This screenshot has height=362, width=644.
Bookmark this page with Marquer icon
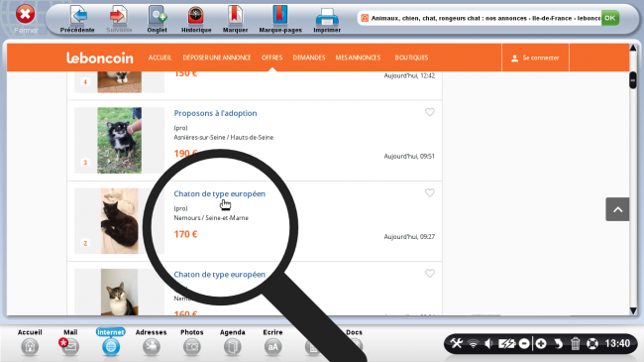click(235, 16)
